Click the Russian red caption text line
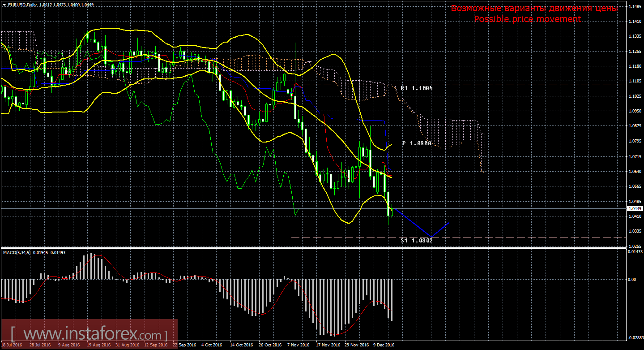 [x=534, y=9]
